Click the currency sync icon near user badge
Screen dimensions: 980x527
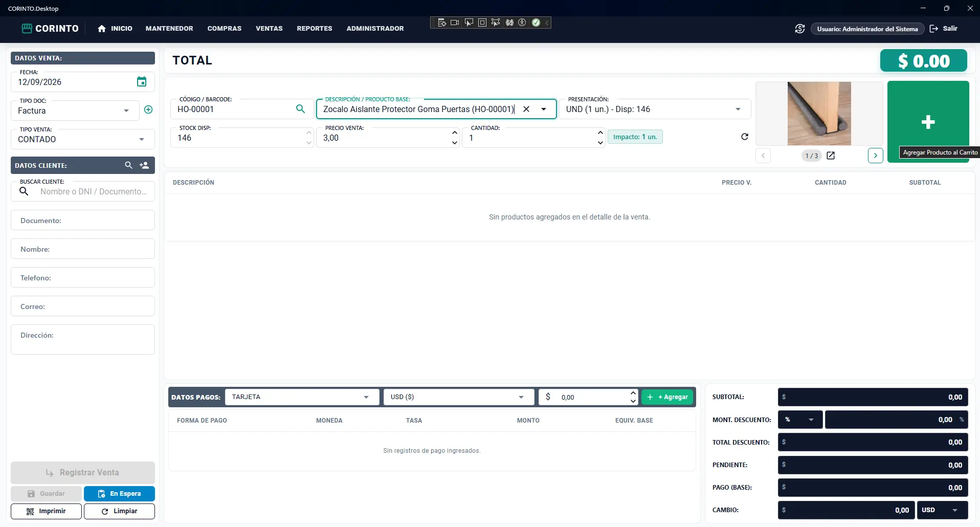click(800, 29)
